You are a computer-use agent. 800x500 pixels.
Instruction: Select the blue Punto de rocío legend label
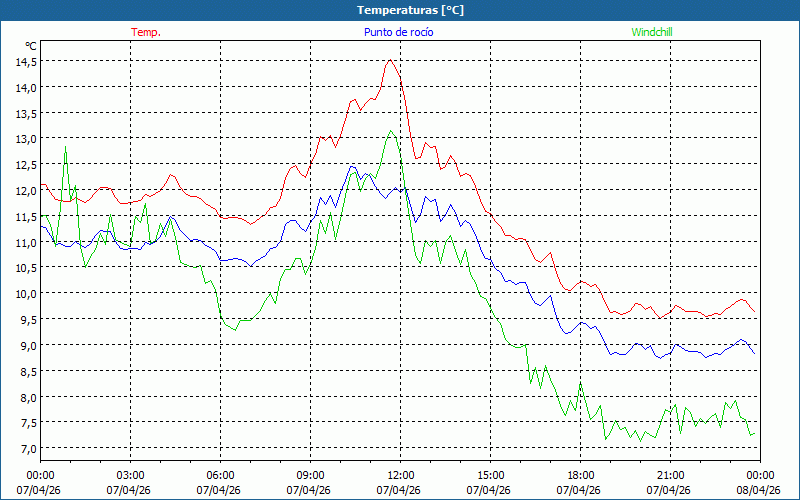[x=397, y=32]
